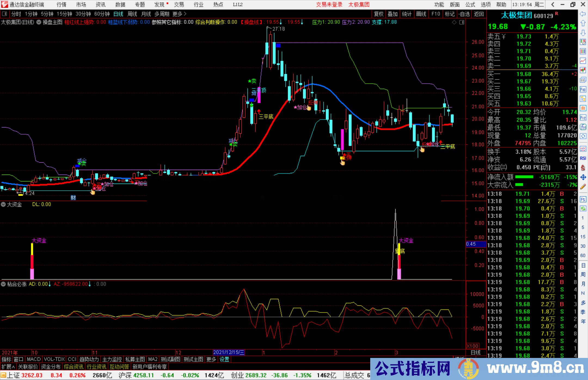Open the 更多 indicator tabs dropdown
Viewport: 588px width, 380px height.
211,359
